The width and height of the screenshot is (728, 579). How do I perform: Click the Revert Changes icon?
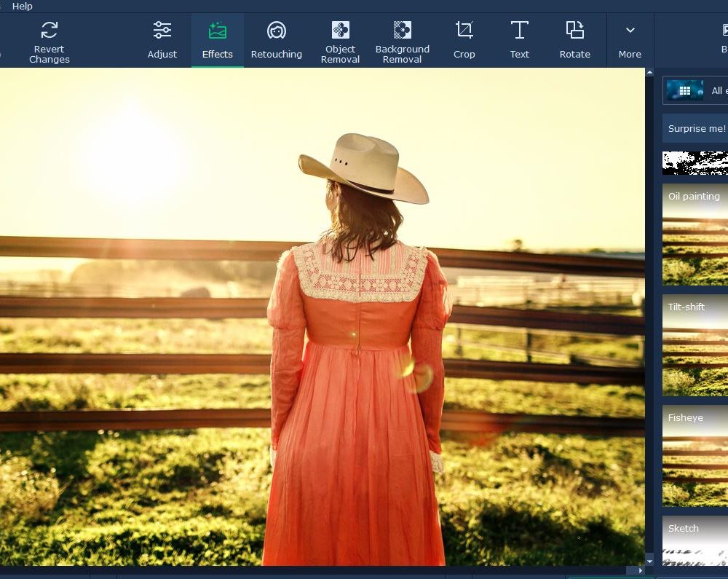click(49, 31)
